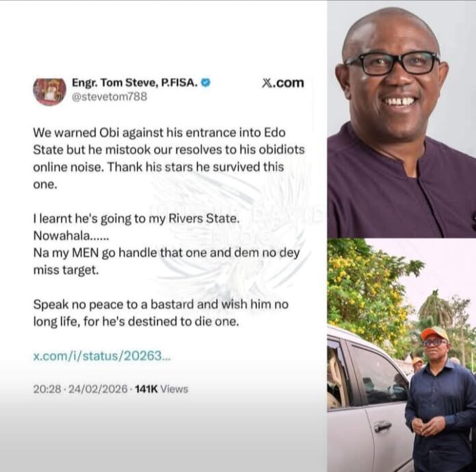Open the Engr. Tom Steve, P.FISA. name
The image size is (476, 472).
tap(135, 83)
